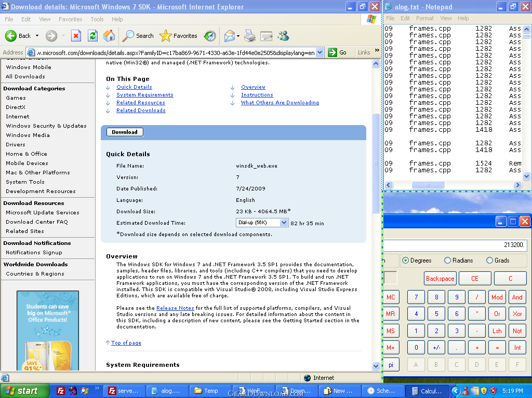This screenshot has width=532, height=398.
Task: Click the Backspace calculator button
Action: coord(440,279)
